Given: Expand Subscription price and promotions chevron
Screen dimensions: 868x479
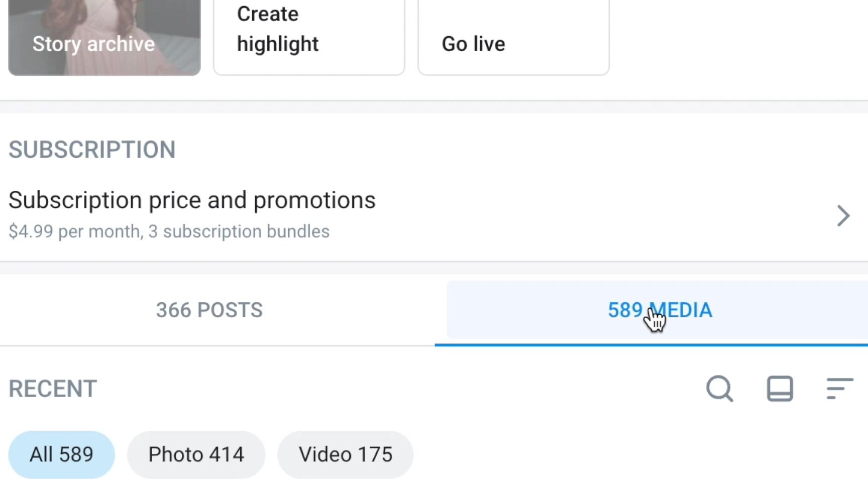Looking at the screenshot, I should point(844,215).
